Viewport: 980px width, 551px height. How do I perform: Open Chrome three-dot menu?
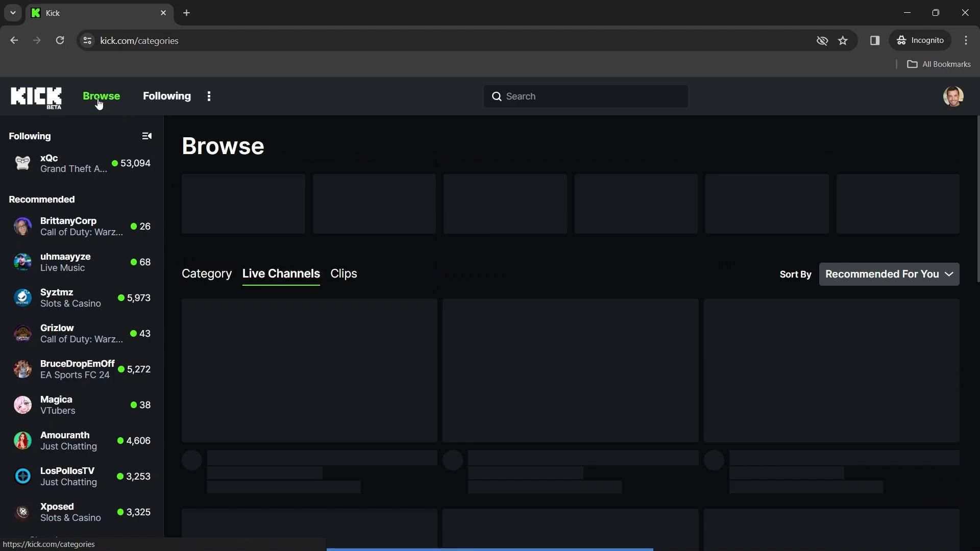tap(966, 41)
